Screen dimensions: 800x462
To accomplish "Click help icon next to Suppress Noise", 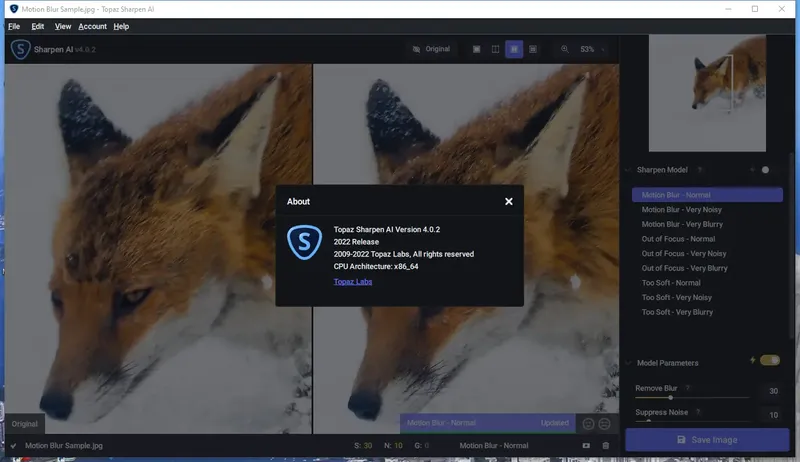I will pyautogui.click(x=698, y=412).
